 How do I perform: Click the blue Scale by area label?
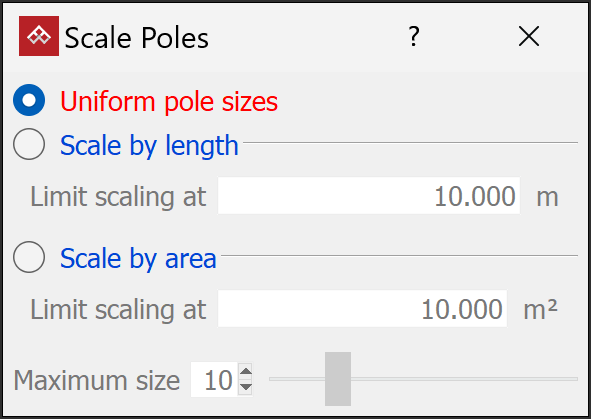point(138,258)
